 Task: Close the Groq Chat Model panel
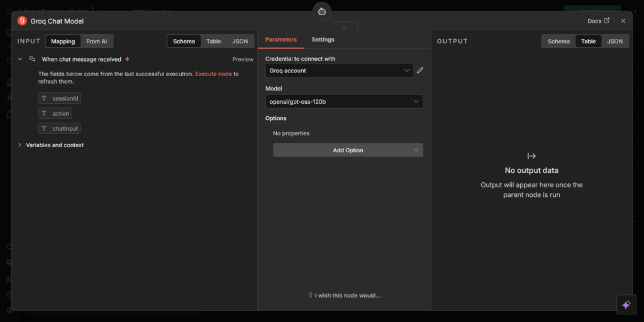[x=623, y=21]
